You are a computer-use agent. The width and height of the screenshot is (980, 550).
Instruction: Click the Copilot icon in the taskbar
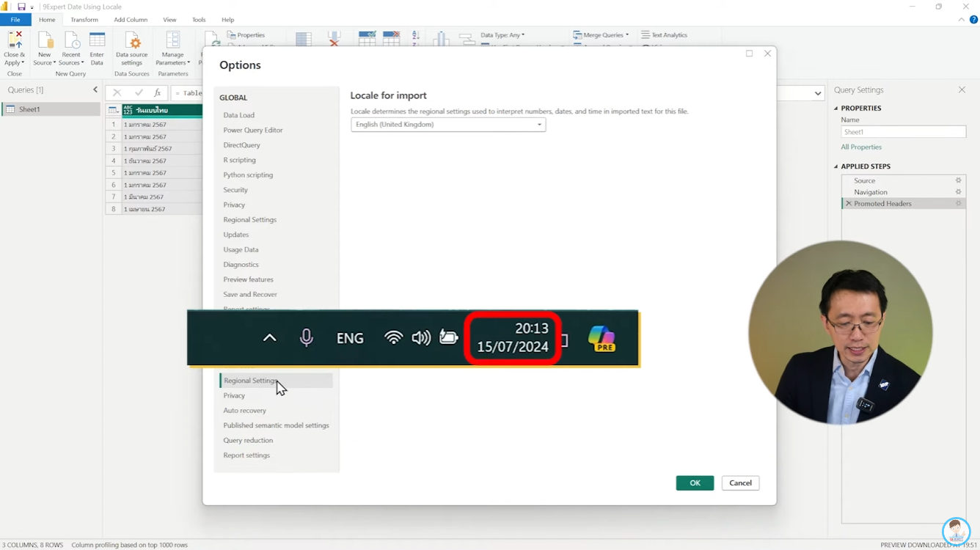coord(601,339)
